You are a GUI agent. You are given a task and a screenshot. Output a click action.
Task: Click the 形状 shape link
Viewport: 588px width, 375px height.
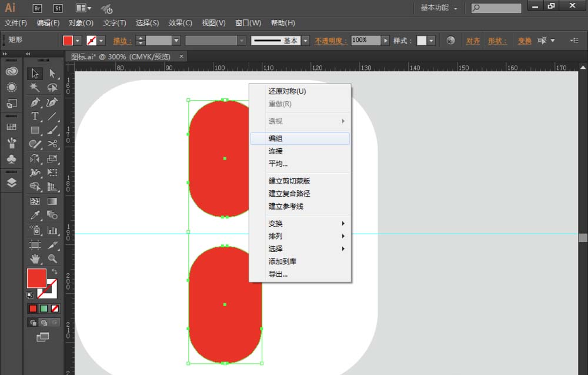click(497, 41)
